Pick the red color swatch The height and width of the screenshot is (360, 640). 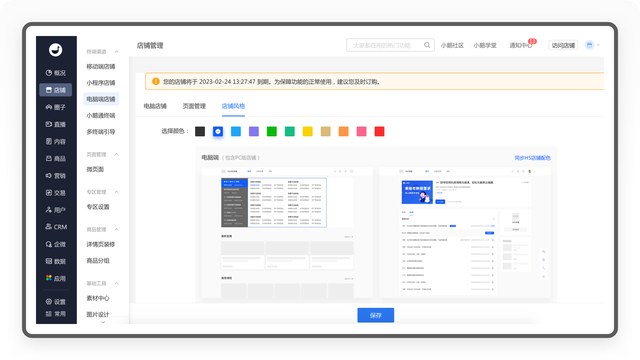pyautogui.click(x=380, y=131)
